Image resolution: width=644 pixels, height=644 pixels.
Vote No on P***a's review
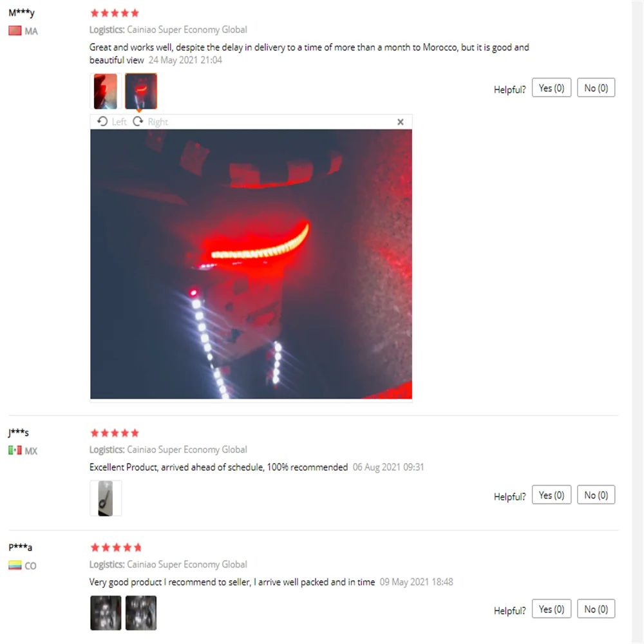point(596,609)
